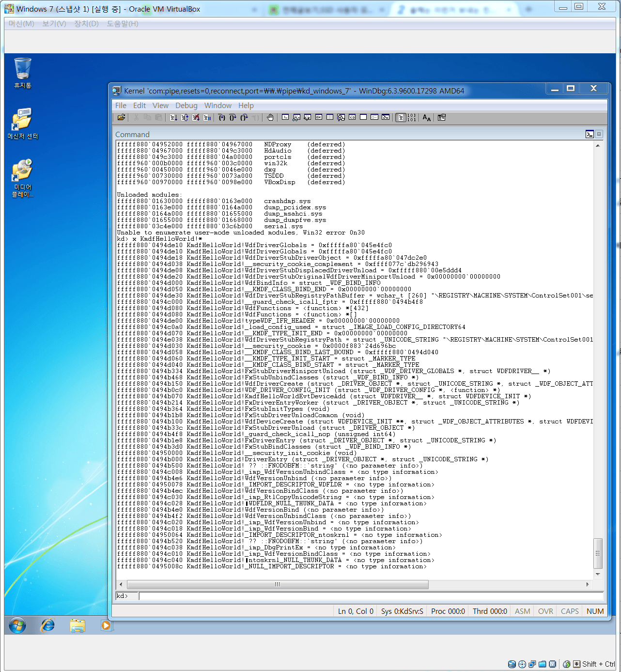The height and width of the screenshot is (672, 621).
Task: Click the ASM status bar indicator
Action: (522, 611)
